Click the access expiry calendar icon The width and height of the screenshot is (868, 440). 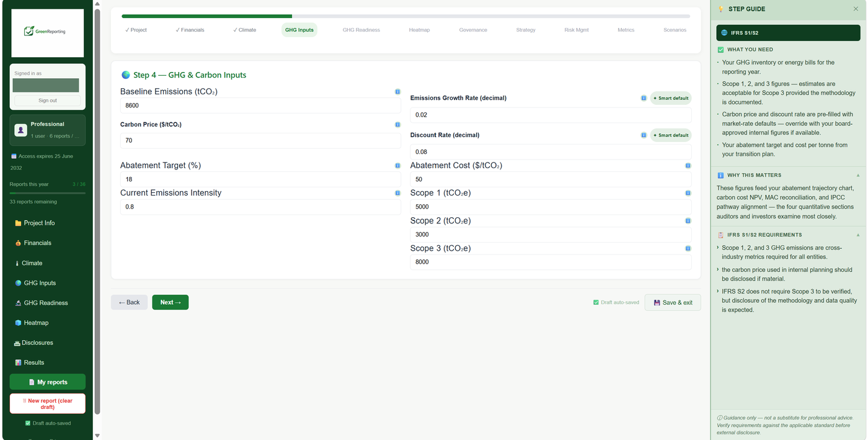coord(14,156)
